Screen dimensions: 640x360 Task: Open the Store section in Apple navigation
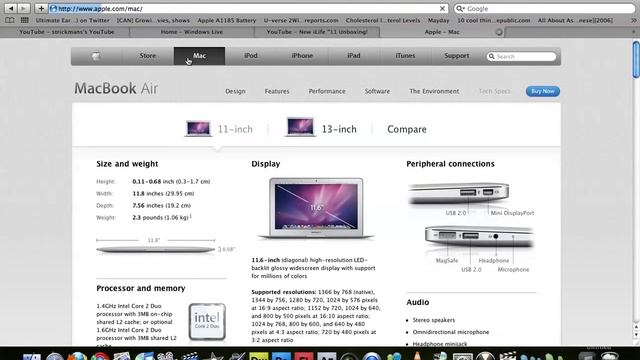tap(148, 56)
